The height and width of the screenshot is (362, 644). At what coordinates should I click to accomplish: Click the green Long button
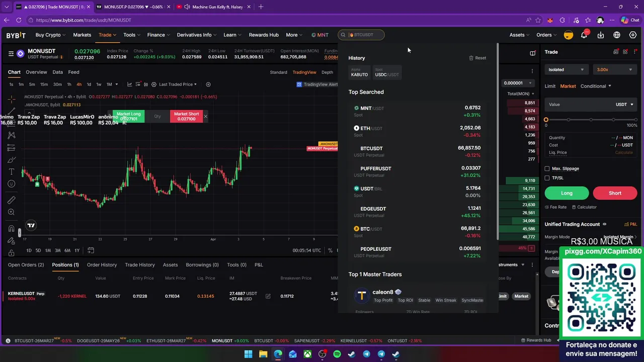(x=567, y=193)
